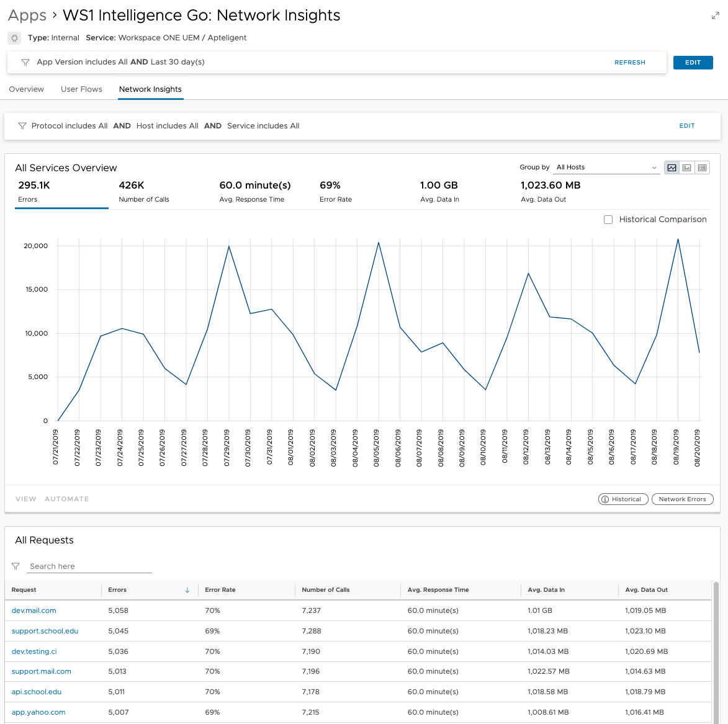Click the All Requests filter funnel icon
728x724 pixels.
coord(16,566)
